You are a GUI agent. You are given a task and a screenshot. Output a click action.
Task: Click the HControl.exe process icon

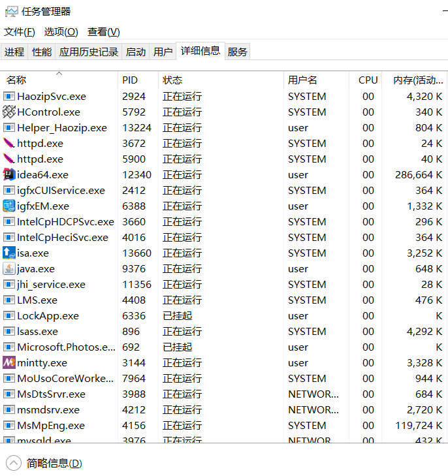8,112
